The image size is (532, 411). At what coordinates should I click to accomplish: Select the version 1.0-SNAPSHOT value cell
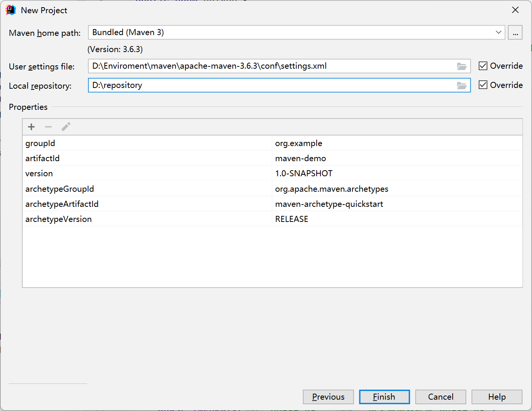(397, 174)
